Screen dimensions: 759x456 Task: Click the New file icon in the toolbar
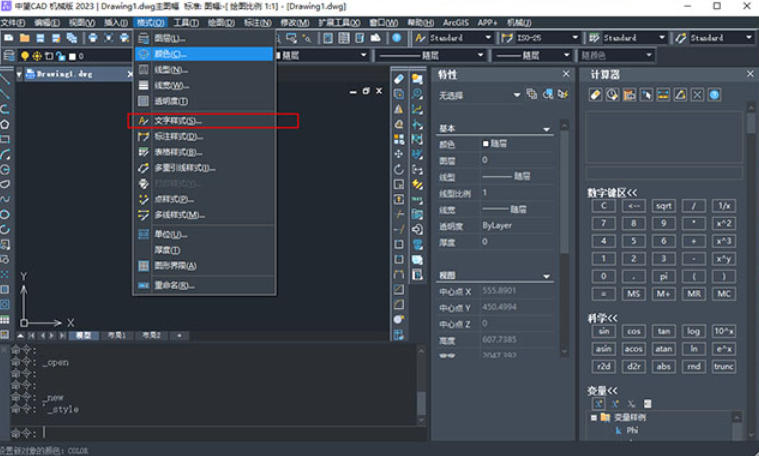pos(9,38)
